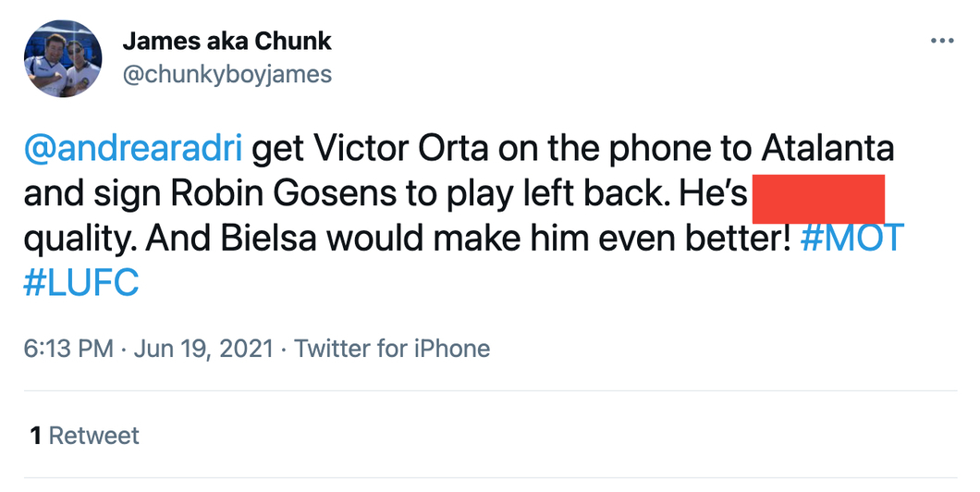Open the James aka Chunk display name
980x492 pixels.
(x=227, y=42)
